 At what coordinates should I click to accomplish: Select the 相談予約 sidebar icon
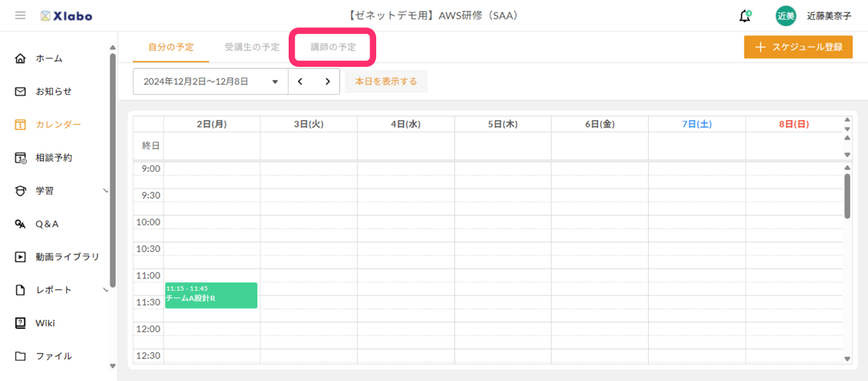(x=21, y=158)
